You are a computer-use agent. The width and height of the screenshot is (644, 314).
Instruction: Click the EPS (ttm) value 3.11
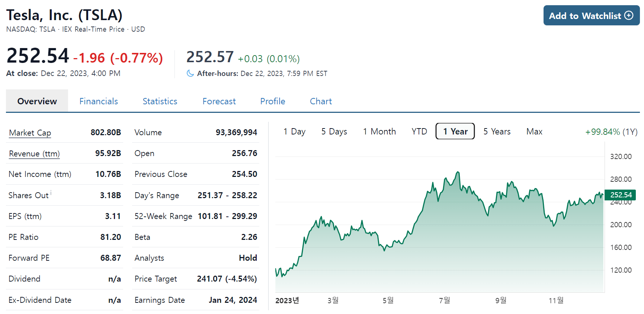point(113,216)
